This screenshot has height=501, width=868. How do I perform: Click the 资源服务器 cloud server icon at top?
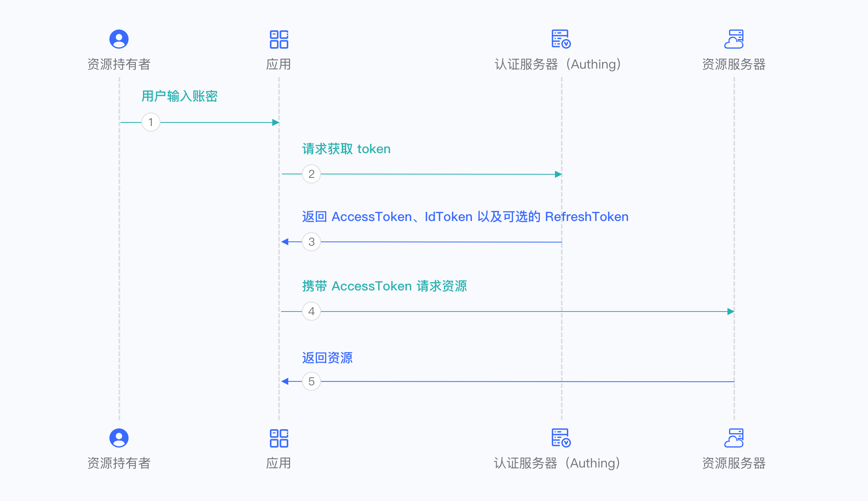pos(734,38)
